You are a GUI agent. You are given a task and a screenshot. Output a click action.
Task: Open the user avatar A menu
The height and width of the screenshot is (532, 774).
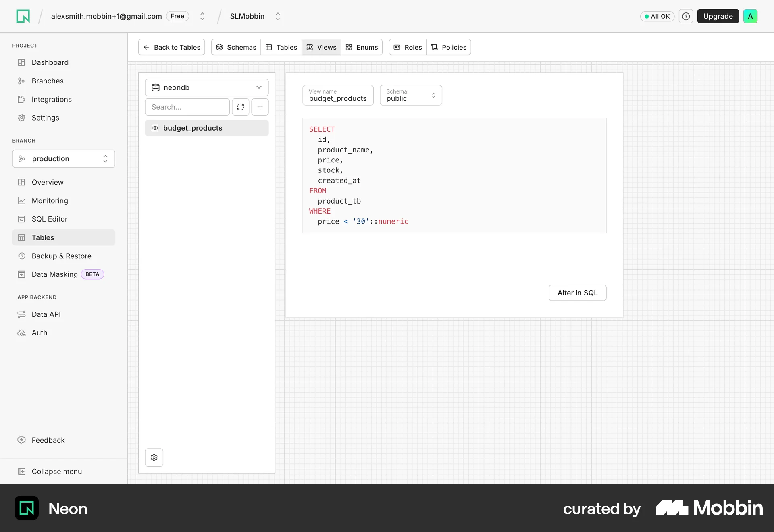(750, 16)
